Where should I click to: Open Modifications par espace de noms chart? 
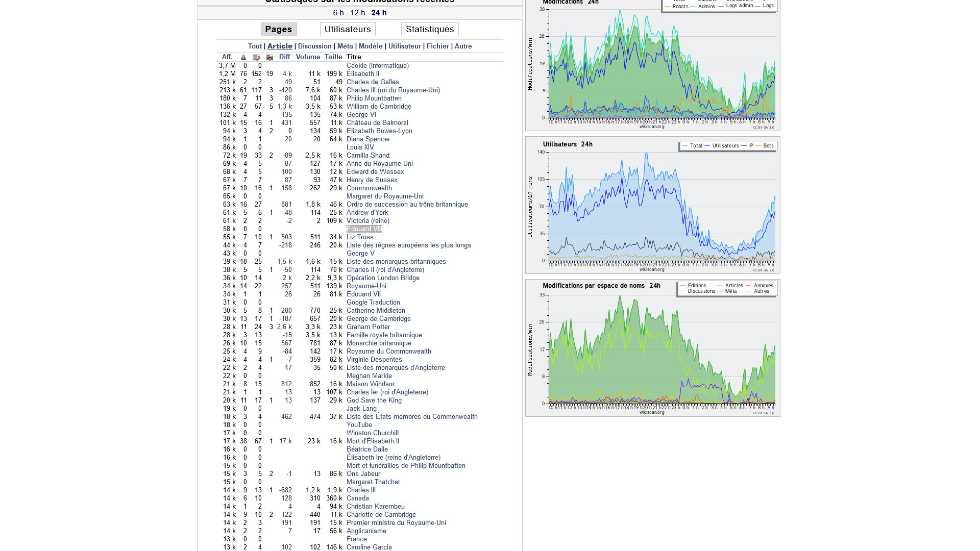pos(653,348)
